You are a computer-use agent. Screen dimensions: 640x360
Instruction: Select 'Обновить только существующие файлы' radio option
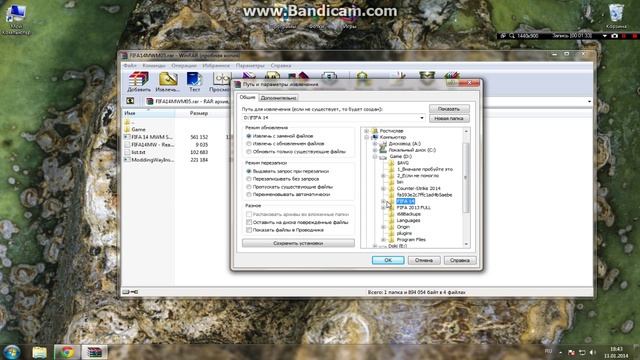click(249, 151)
